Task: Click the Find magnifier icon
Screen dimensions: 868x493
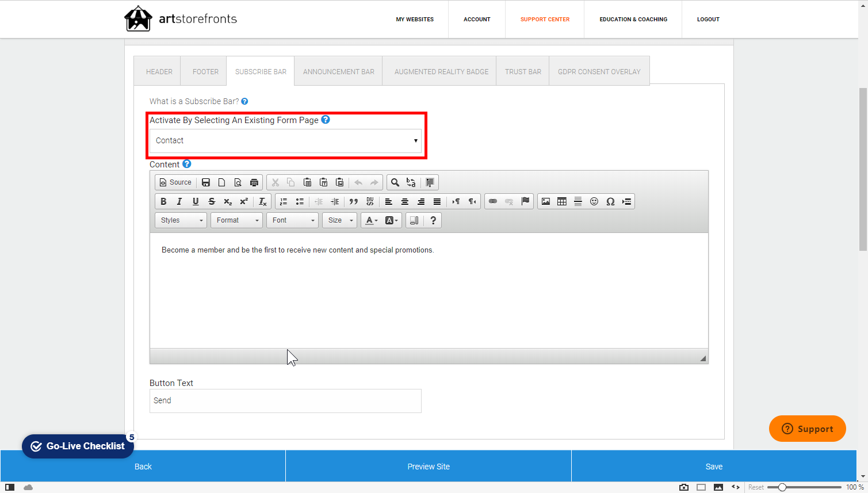Action: [x=395, y=182]
